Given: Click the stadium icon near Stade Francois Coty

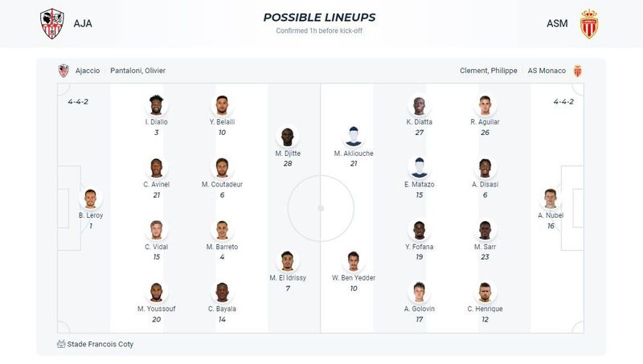Looking at the screenshot, I should [x=61, y=344].
